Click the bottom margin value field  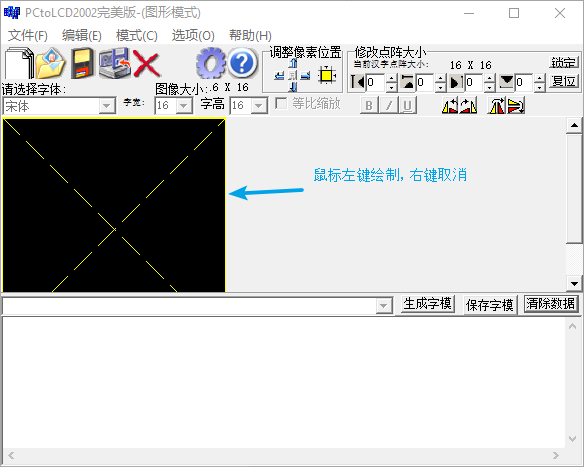(x=524, y=82)
